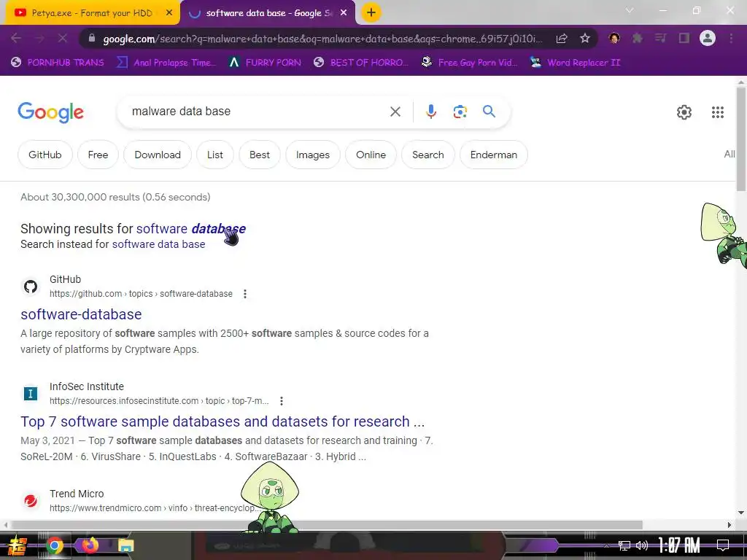Filter results by Download chip
The image size is (747, 560).
coord(158,155)
